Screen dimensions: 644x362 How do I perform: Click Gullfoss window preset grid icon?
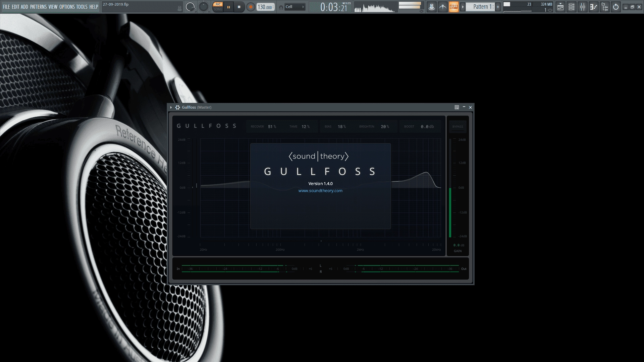457,107
